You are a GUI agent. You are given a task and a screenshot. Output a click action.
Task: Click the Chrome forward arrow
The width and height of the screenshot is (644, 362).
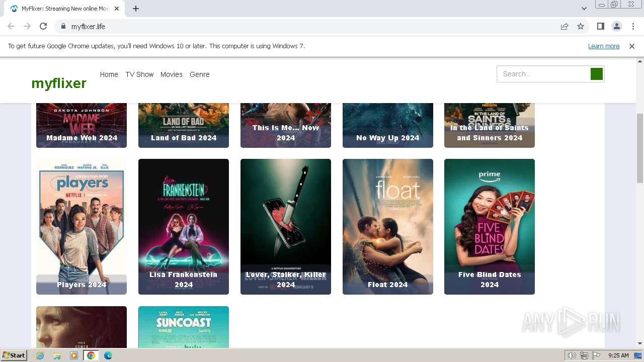pyautogui.click(x=27, y=27)
